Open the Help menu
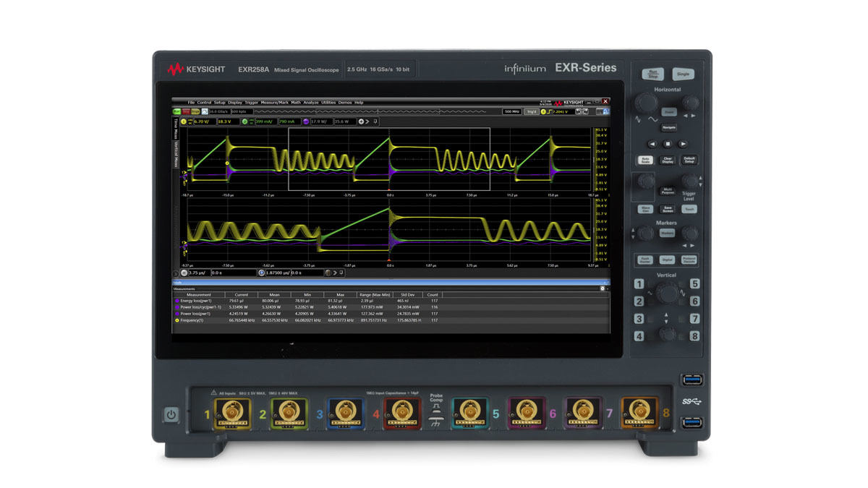The height and width of the screenshot is (488, 868). click(x=359, y=103)
